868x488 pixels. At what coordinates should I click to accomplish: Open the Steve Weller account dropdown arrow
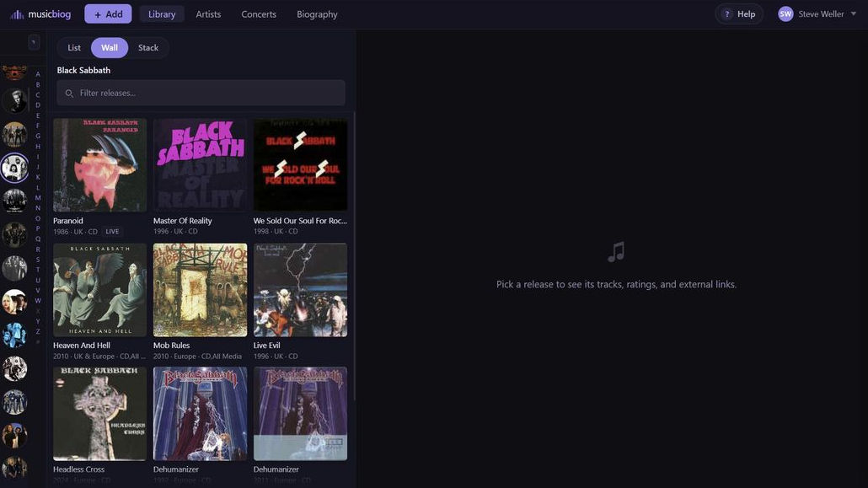click(854, 13)
